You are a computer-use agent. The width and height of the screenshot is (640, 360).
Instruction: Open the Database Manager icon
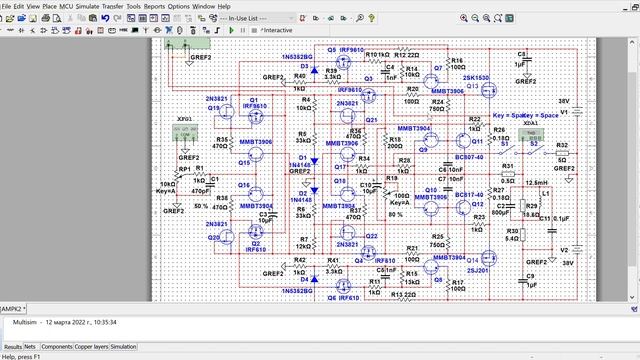213,18
